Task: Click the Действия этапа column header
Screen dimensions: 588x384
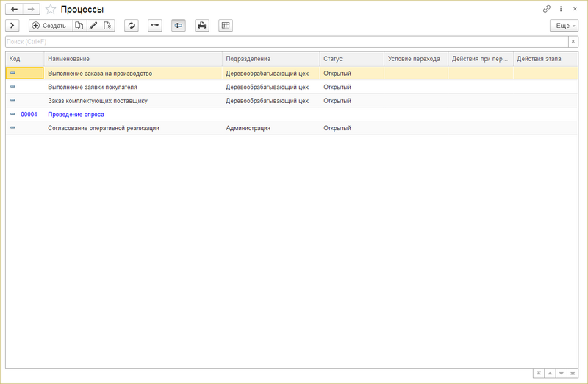Action: pos(545,59)
